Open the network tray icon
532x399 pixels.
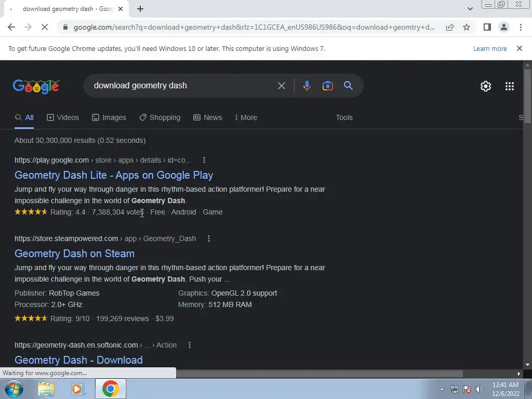(x=454, y=389)
